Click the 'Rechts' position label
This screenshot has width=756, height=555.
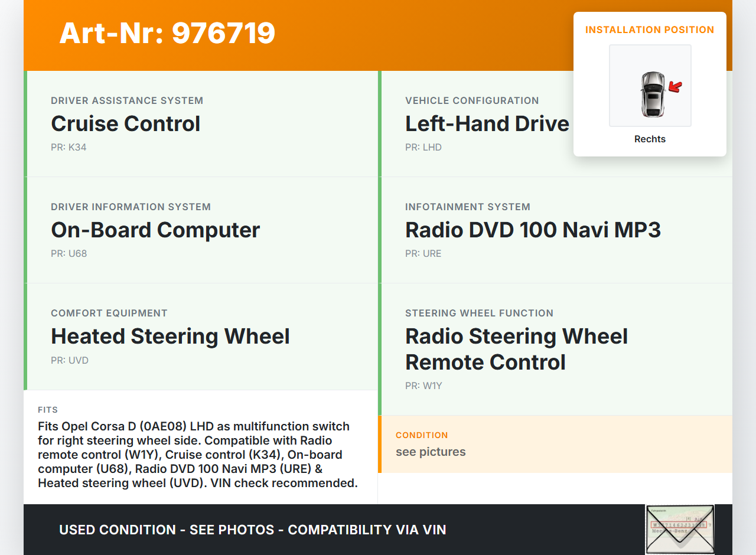(x=650, y=139)
